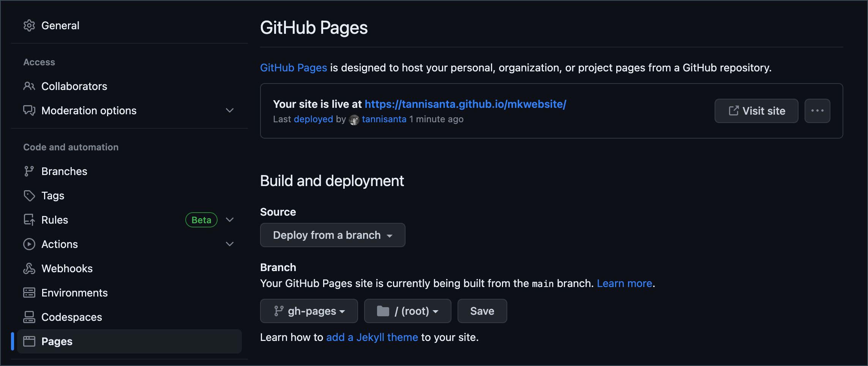Follow the add a Jekyll theme link
This screenshot has height=366, width=868.
pos(372,337)
